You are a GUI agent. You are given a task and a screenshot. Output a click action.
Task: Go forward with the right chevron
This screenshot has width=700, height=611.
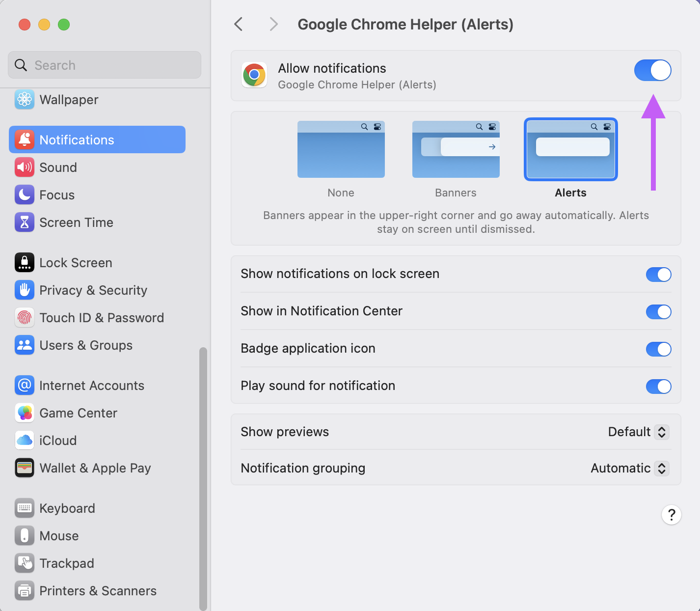coord(273,24)
